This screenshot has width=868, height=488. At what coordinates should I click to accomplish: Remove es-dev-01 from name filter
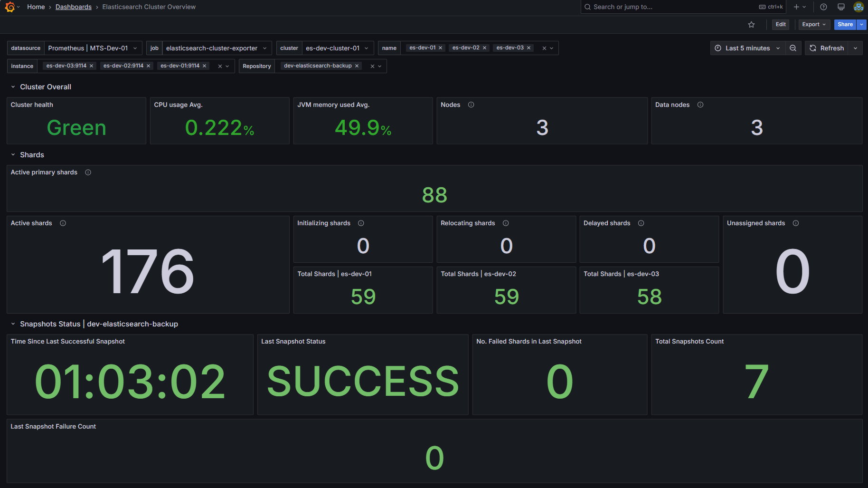coord(441,48)
